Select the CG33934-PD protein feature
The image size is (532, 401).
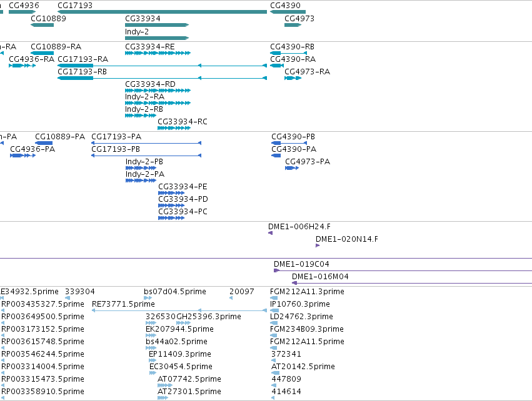pos(171,205)
